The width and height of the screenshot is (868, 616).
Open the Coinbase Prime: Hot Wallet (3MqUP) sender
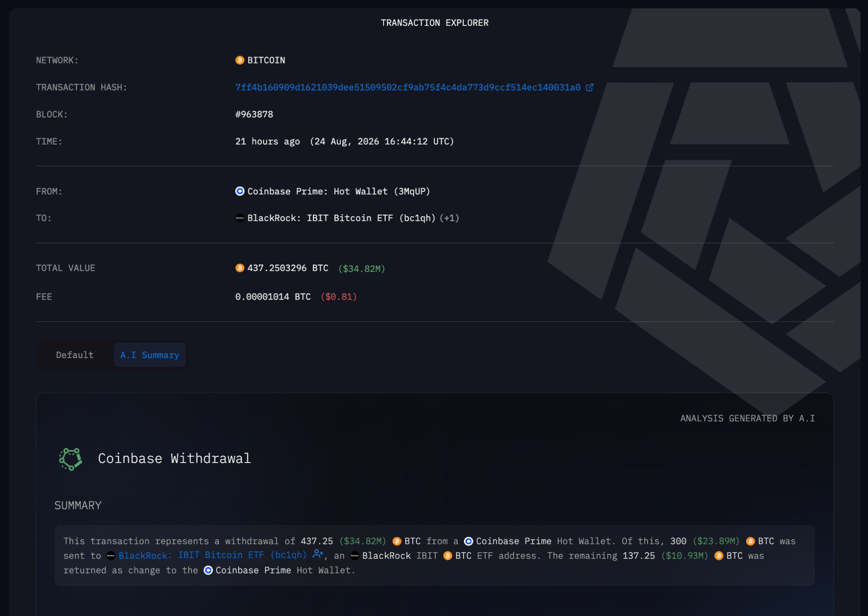pyautogui.click(x=339, y=191)
